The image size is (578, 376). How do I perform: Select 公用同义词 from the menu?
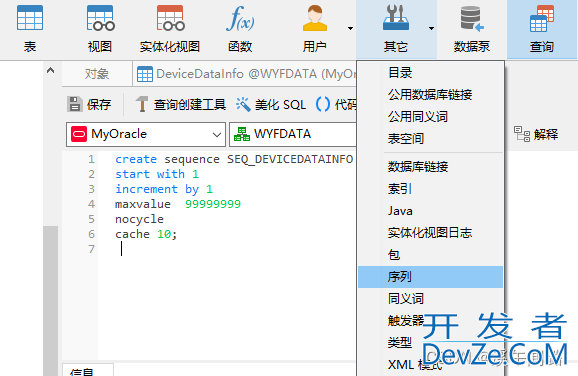pyautogui.click(x=431, y=117)
